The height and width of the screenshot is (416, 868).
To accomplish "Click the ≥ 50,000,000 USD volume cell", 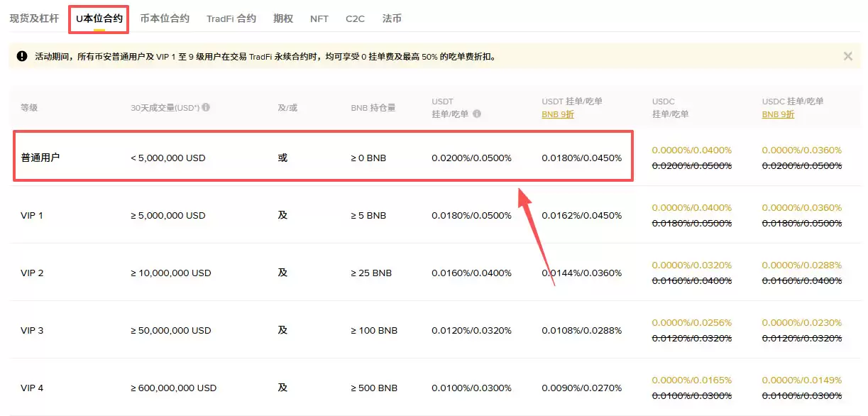I will 171,330.
